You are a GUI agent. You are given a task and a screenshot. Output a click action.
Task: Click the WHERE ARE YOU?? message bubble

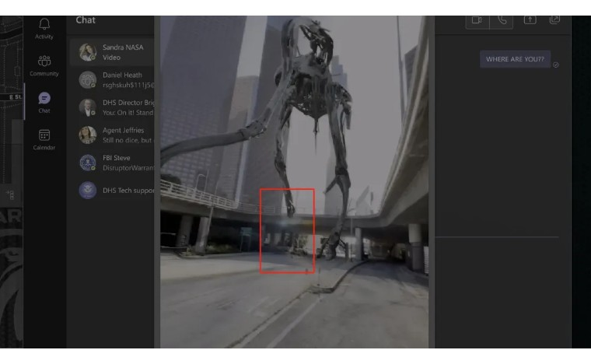click(514, 60)
